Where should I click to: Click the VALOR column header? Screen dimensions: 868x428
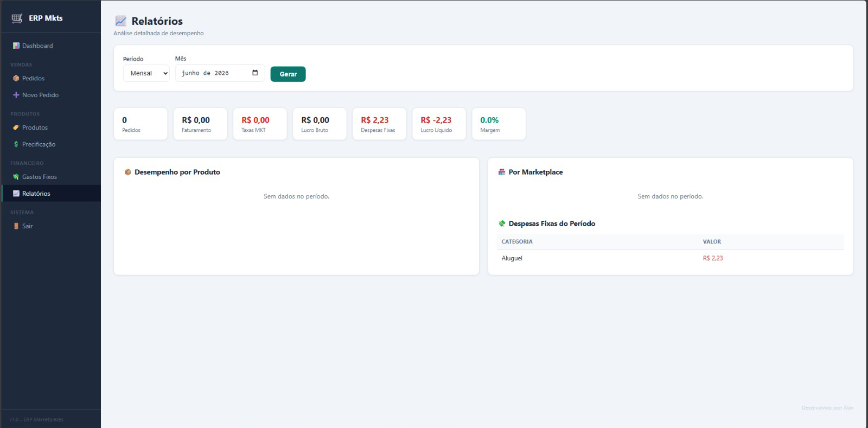(x=712, y=241)
